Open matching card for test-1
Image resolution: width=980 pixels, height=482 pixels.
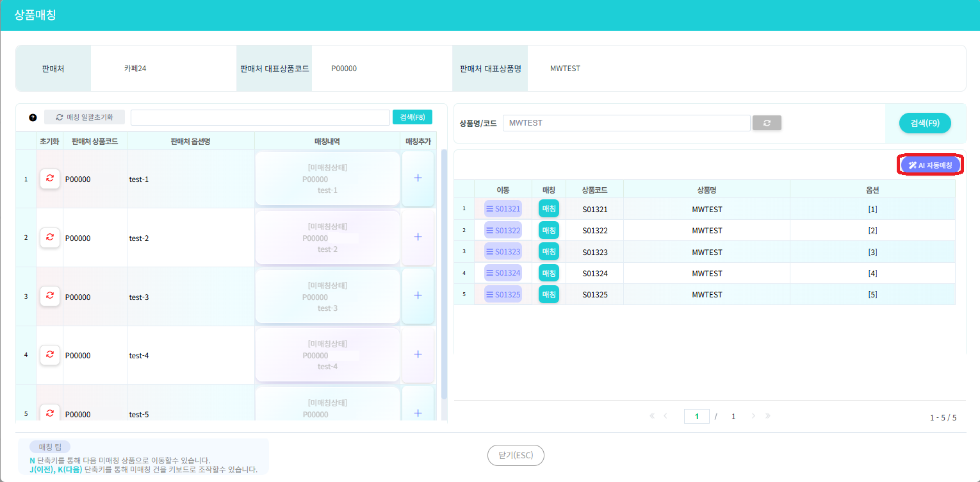(x=327, y=179)
